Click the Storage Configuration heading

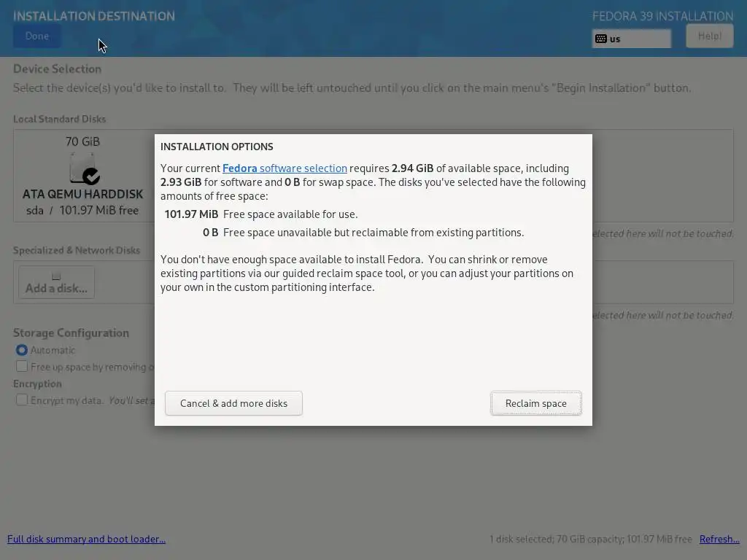pos(71,332)
